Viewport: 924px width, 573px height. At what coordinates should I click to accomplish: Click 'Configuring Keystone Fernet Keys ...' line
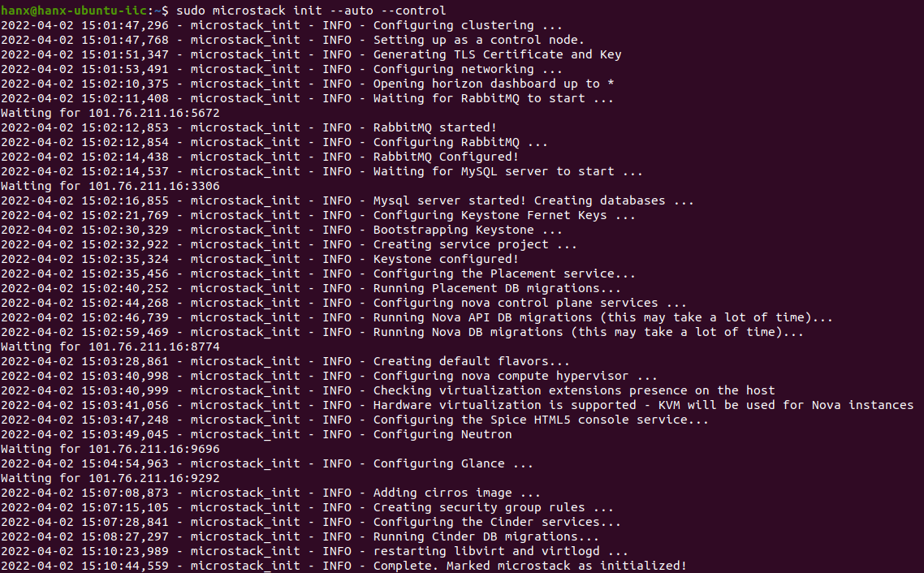click(x=504, y=215)
